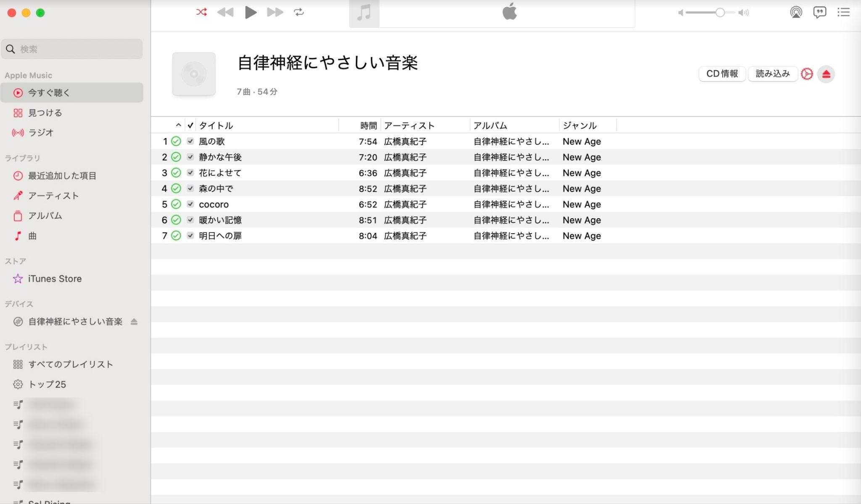Sort by the track number column arrow
The image size is (861, 504).
(x=178, y=125)
